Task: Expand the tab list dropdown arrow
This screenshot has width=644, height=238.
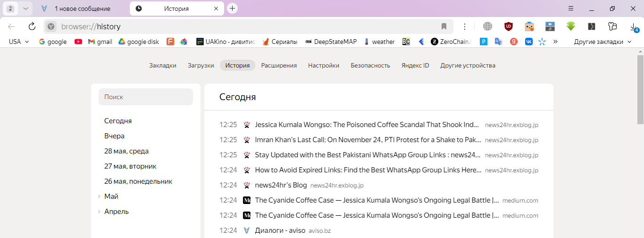Action: (x=25, y=8)
